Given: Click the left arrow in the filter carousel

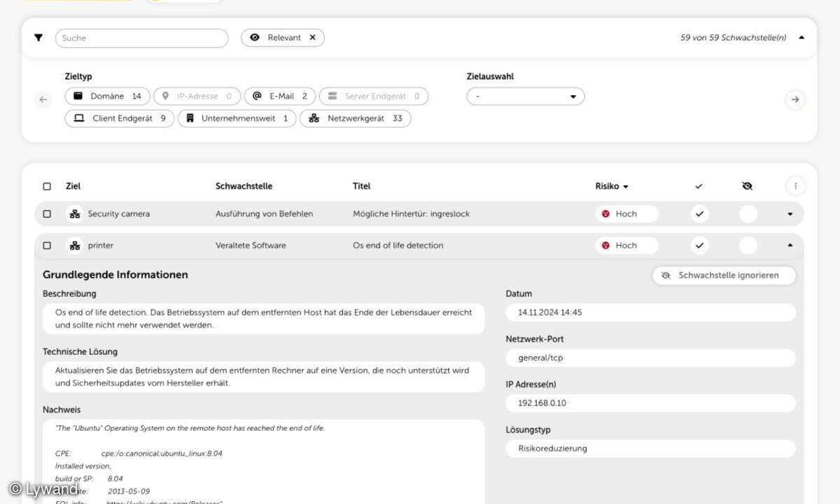Looking at the screenshot, I should [43, 99].
